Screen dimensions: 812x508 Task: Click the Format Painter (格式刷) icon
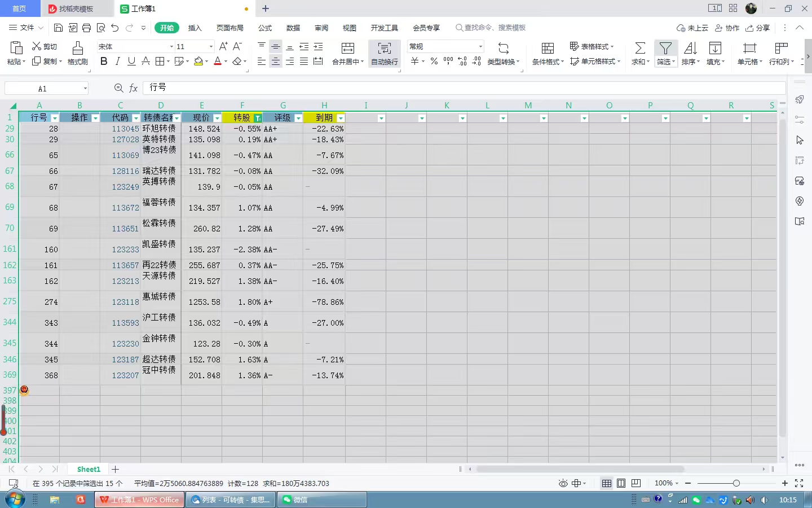[x=78, y=49]
